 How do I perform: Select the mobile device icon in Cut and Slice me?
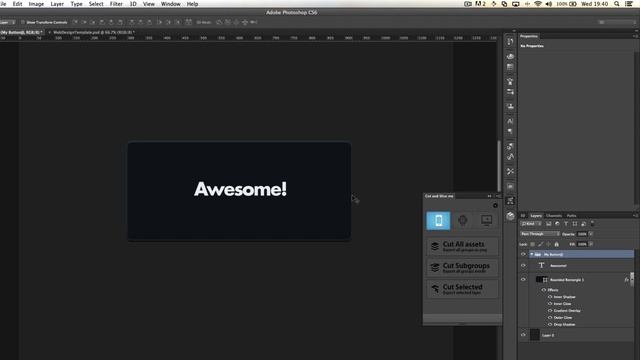438,220
